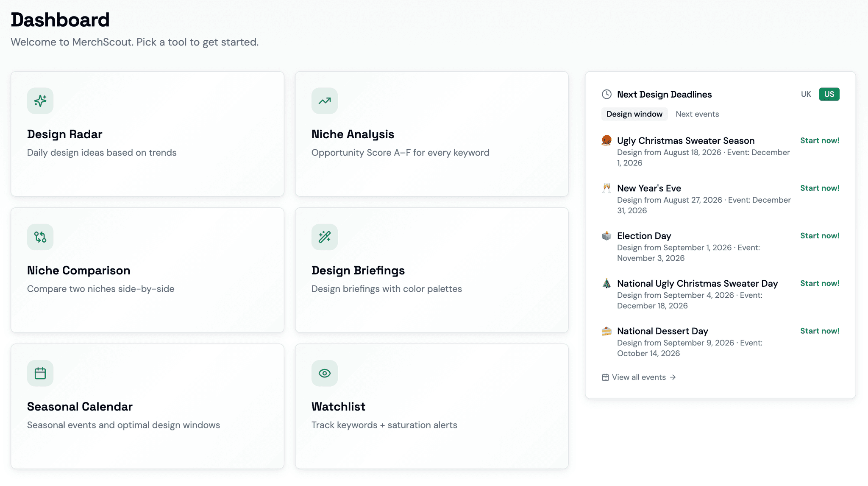Open the Seasonal Calendar calendar icon

pyautogui.click(x=40, y=373)
